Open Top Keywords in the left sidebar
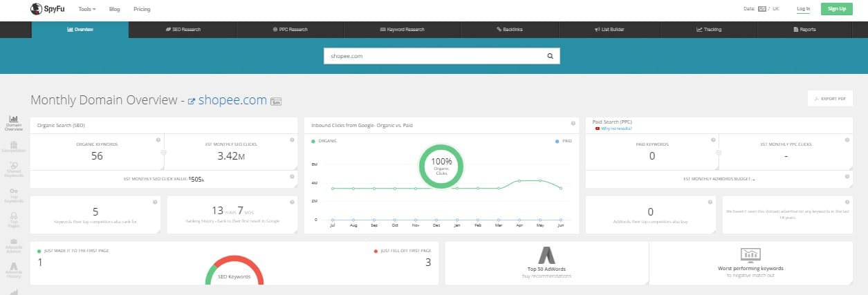 point(14,196)
